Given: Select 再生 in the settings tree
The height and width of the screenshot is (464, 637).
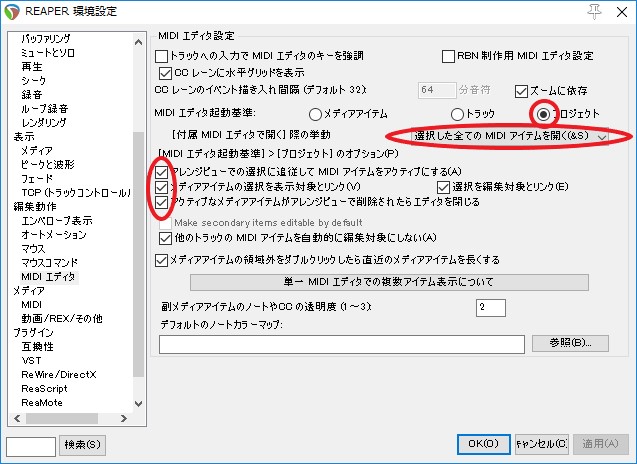Looking at the screenshot, I should pyautogui.click(x=32, y=67).
